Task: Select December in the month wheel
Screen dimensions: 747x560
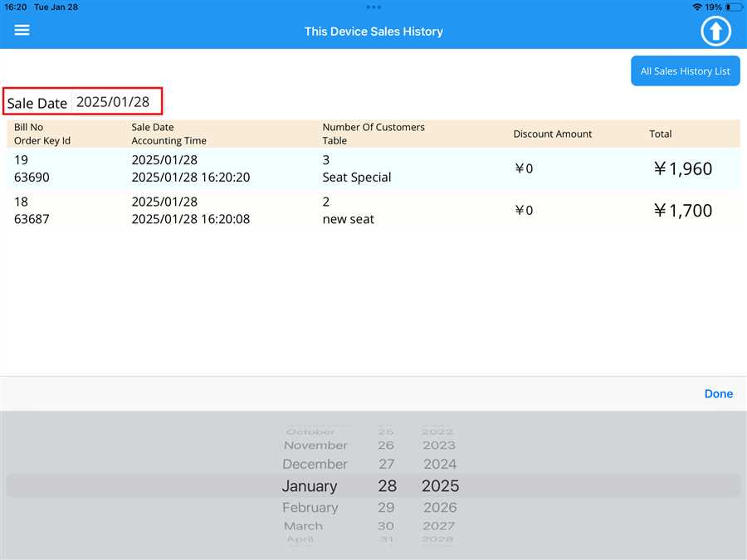Action: click(315, 465)
